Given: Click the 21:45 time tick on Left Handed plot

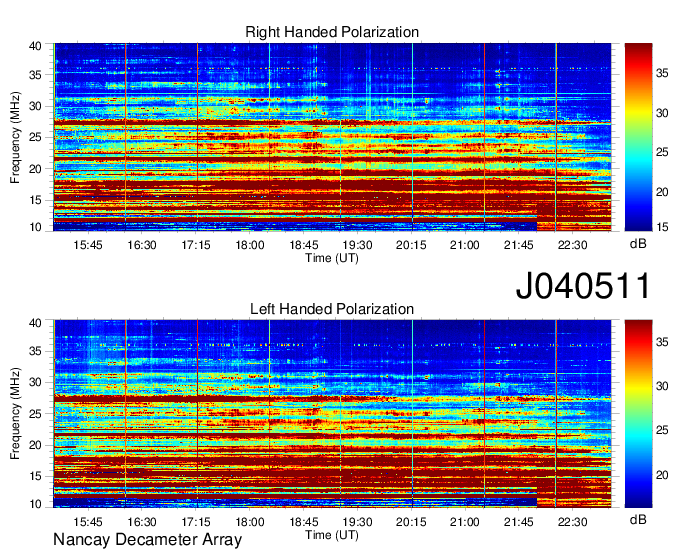Looking at the screenshot, I should point(519,522).
